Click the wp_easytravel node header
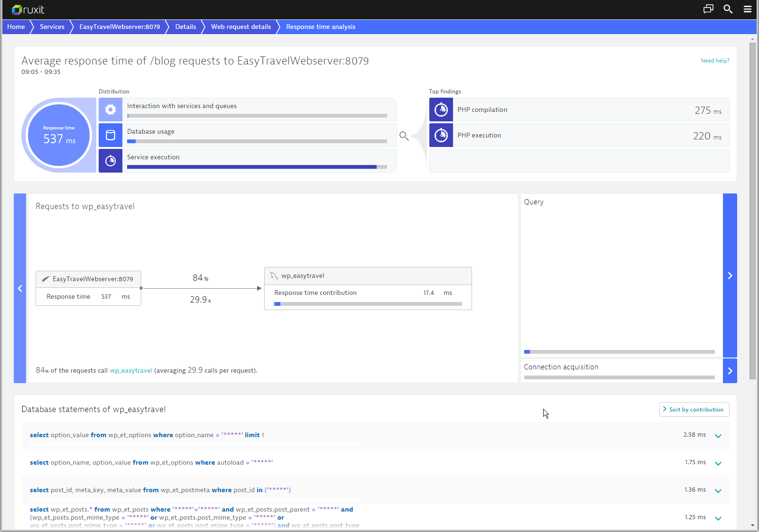759x532 pixels. click(x=368, y=276)
